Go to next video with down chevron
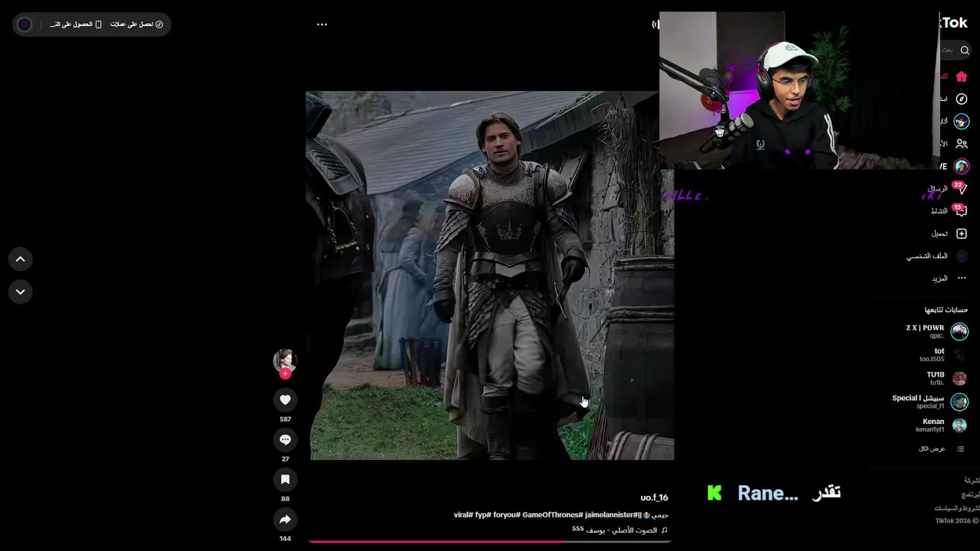 pos(21,292)
